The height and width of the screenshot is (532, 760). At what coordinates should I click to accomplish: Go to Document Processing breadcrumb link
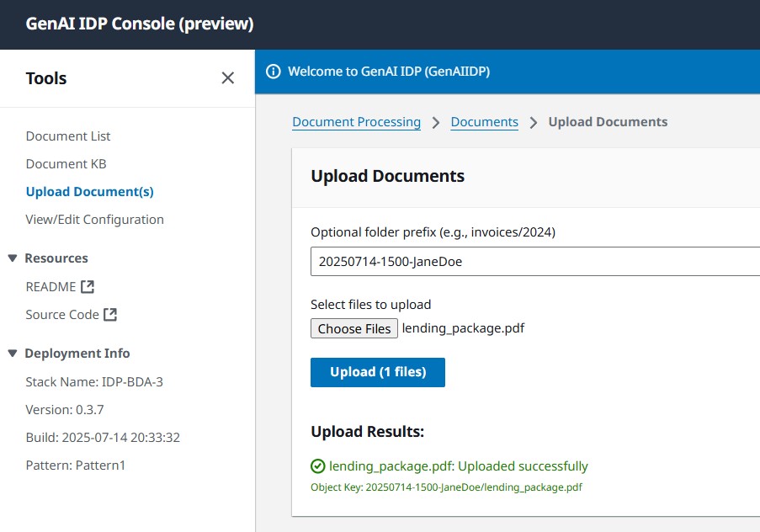point(356,122)
